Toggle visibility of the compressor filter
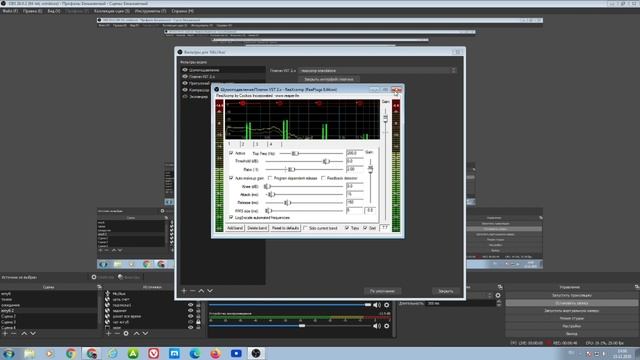 click(x=185, y=90)
